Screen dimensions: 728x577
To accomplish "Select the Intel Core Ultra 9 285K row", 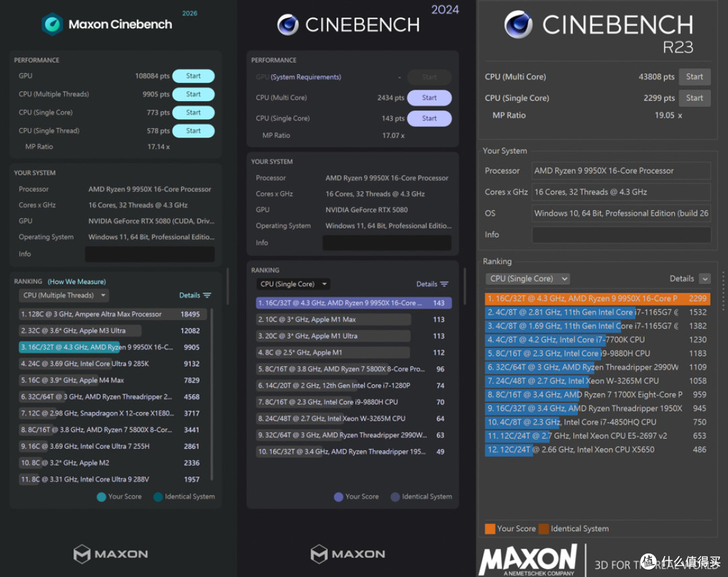I will tap(113, 364).
